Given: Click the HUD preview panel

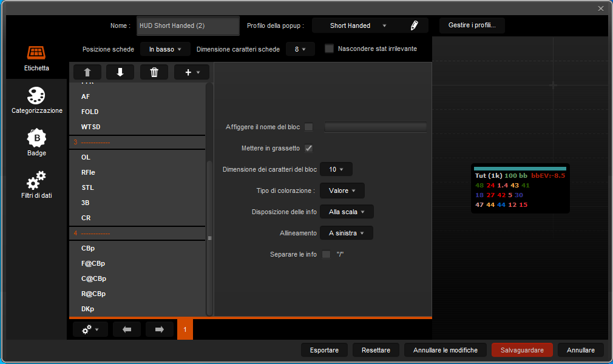Looking at the screenshot, I should pyautogui.click(x=520, y=189).
